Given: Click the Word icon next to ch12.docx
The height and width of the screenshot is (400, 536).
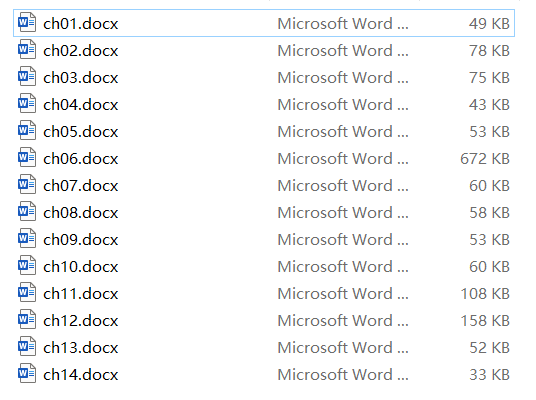Looking at the screenshot, I should point(27,320).
